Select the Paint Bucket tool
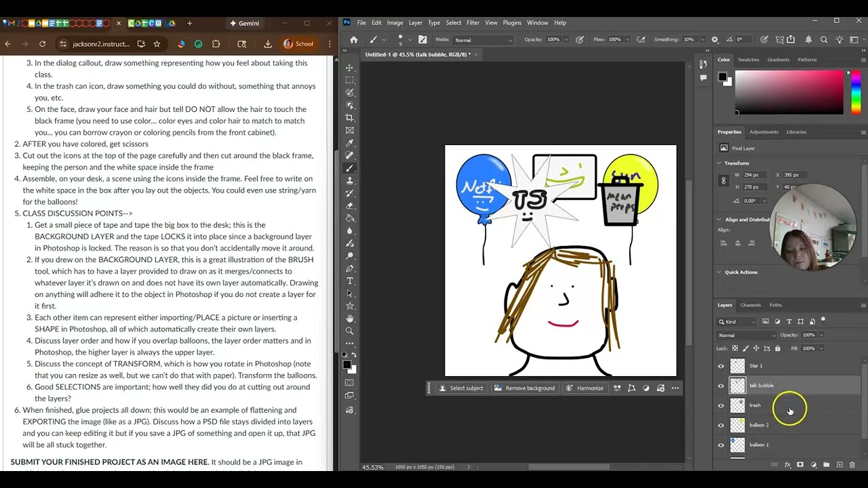This screenshot has width=868, height=488. [350, 218]
